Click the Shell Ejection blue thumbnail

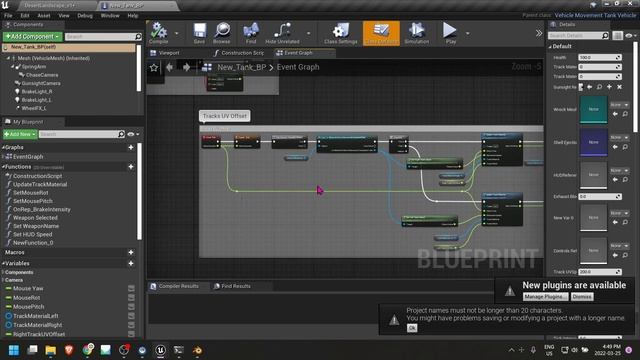pos(593,142)
